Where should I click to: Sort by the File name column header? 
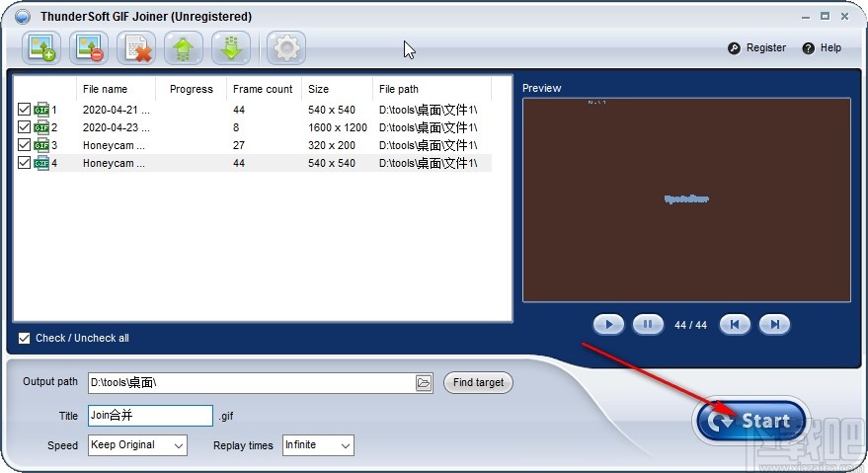[x=116, y=89]
